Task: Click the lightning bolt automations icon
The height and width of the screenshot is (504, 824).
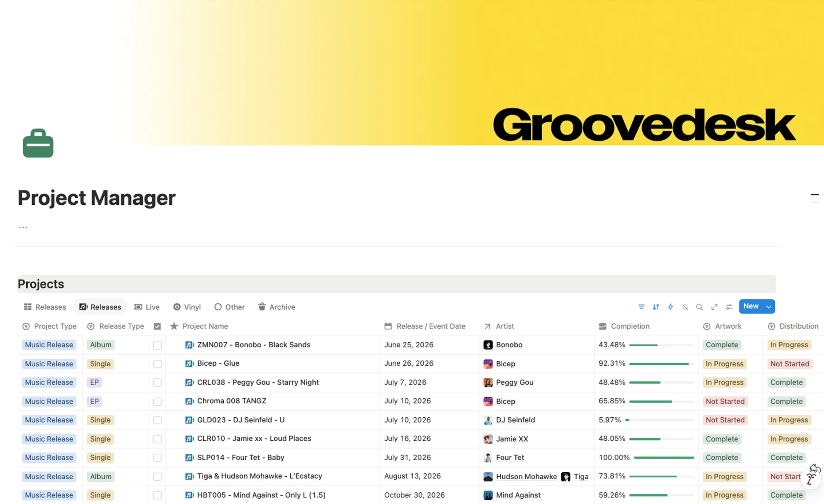Action: [x=670, y=307]
